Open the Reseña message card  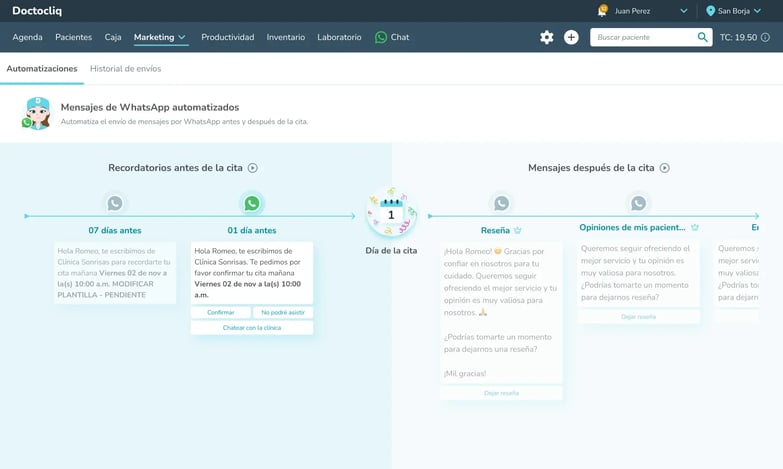point(501,313)
